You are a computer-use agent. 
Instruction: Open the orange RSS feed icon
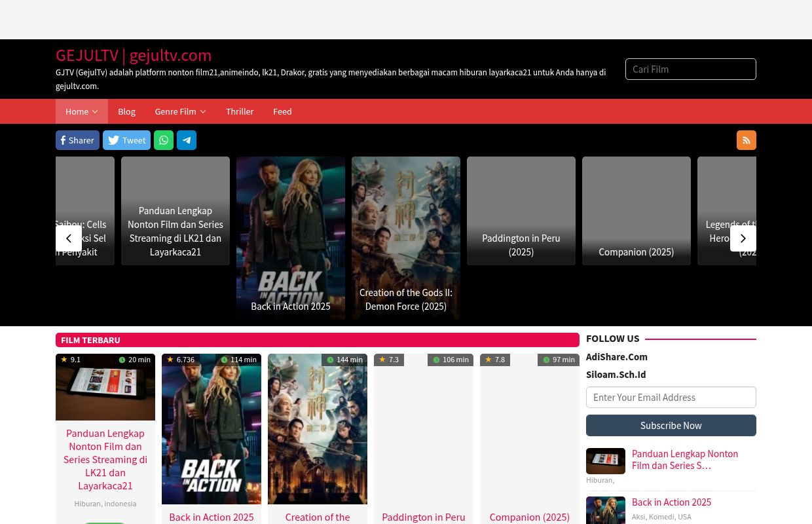747,140
